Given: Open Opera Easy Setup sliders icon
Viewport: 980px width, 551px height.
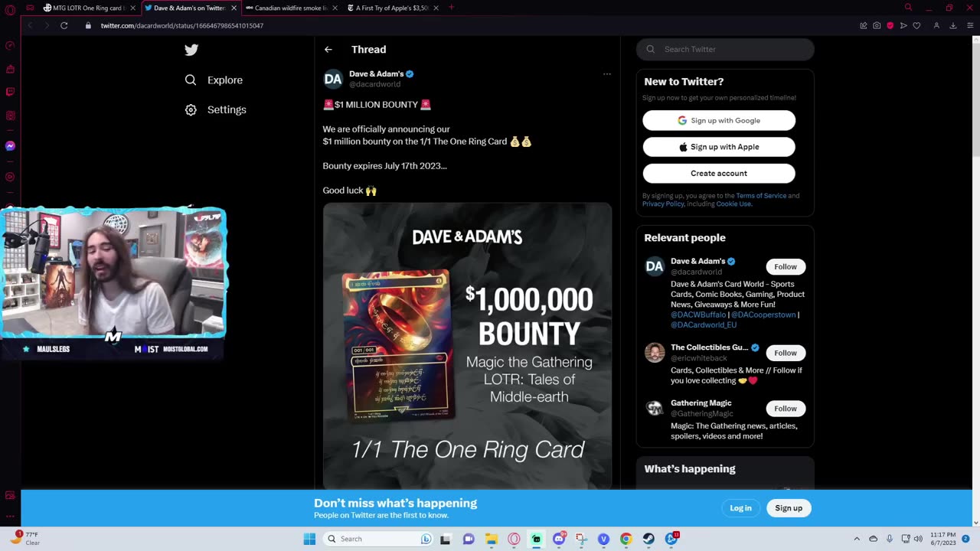Looking at the screenshot, I should (x=969, y=25).
